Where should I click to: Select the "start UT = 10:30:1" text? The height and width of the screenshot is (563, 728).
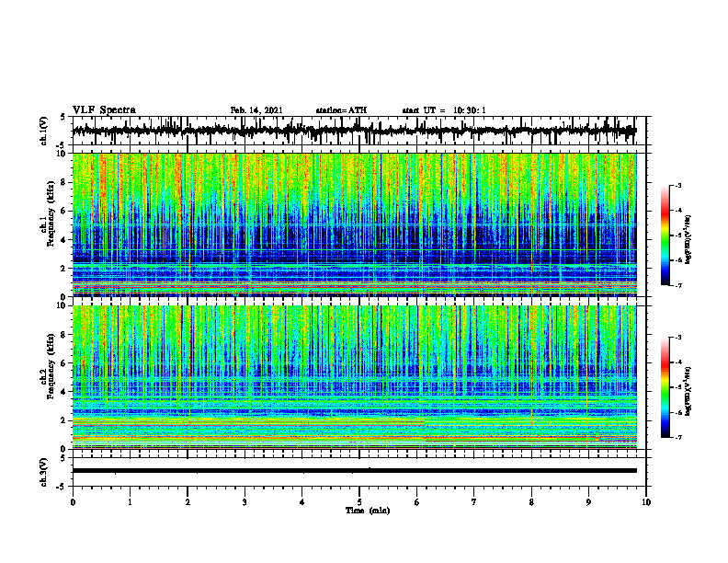pos(444,110)
